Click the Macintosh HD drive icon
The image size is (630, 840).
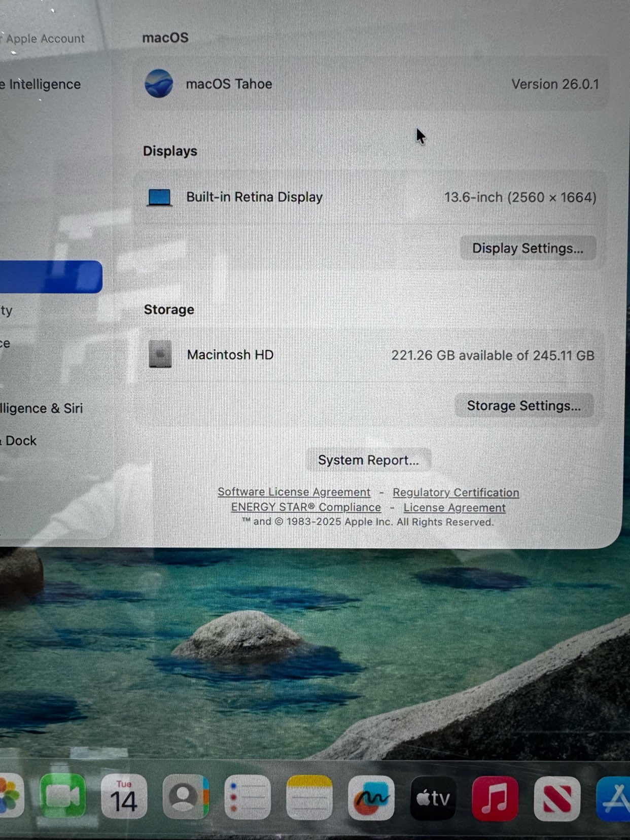point(160,354)
